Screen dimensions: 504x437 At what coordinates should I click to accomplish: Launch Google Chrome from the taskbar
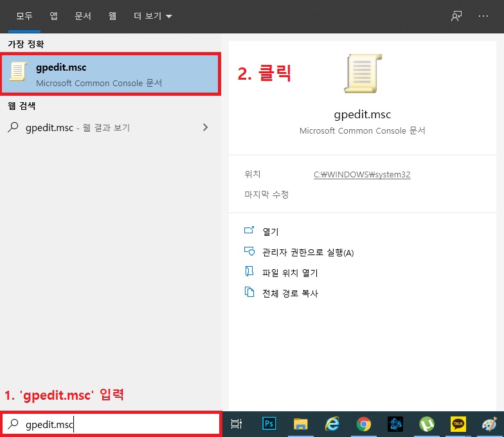tap(364, 424)
